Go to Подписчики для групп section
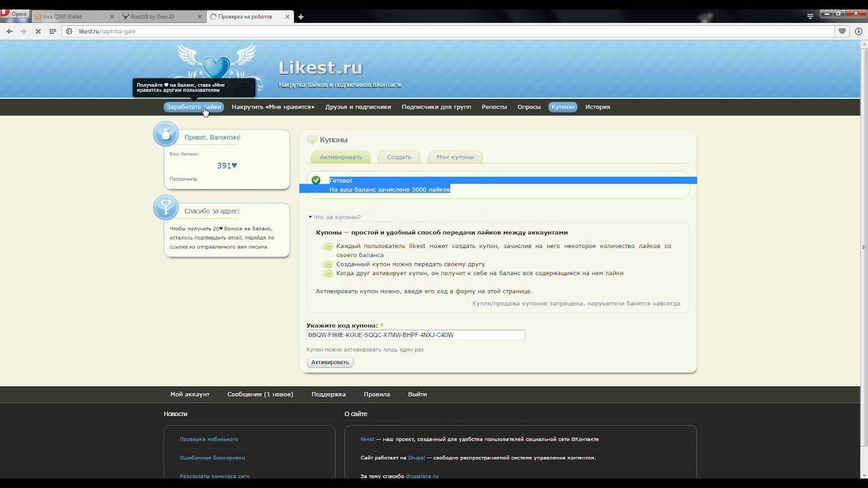This screenshot has height=488, width=868. 436,107
